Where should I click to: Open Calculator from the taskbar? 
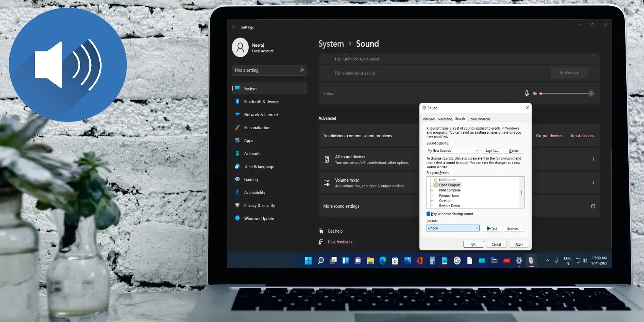(432, 261)
